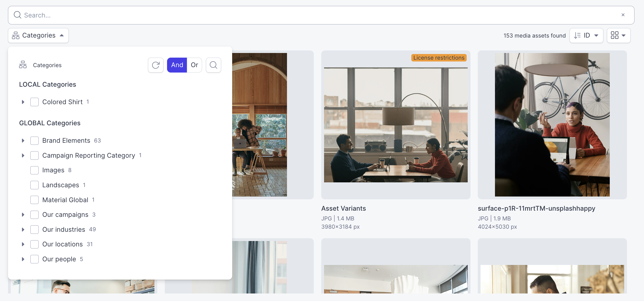Click the Categories hierarchy icon in panel header
Image resolution: width=644 pixels, height=303 pixels.
(x=23, y=65)
